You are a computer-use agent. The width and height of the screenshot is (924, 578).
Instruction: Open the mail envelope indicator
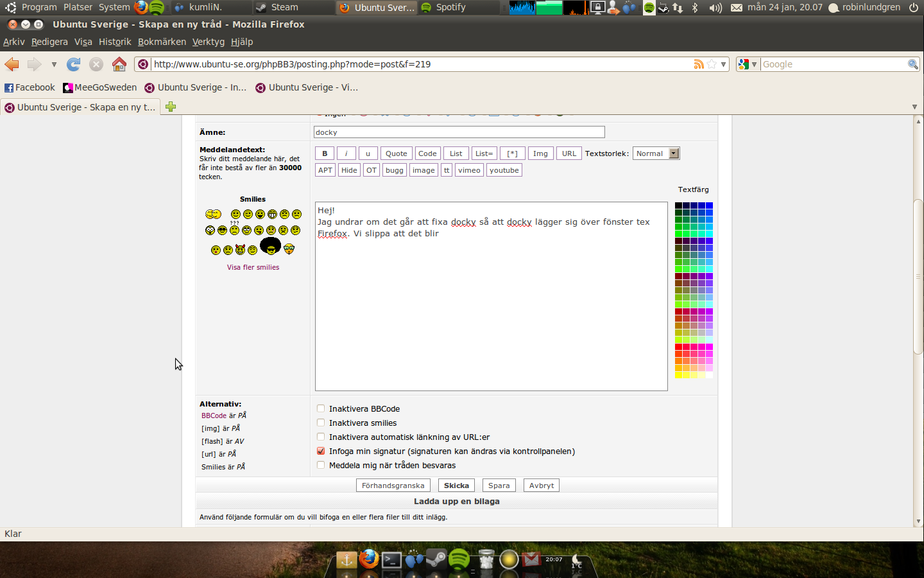pos(737,8)
